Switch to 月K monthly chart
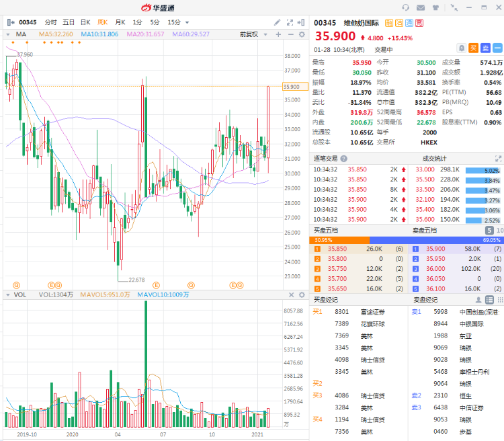This screenshot has height=441, width=504. point(120,22)
